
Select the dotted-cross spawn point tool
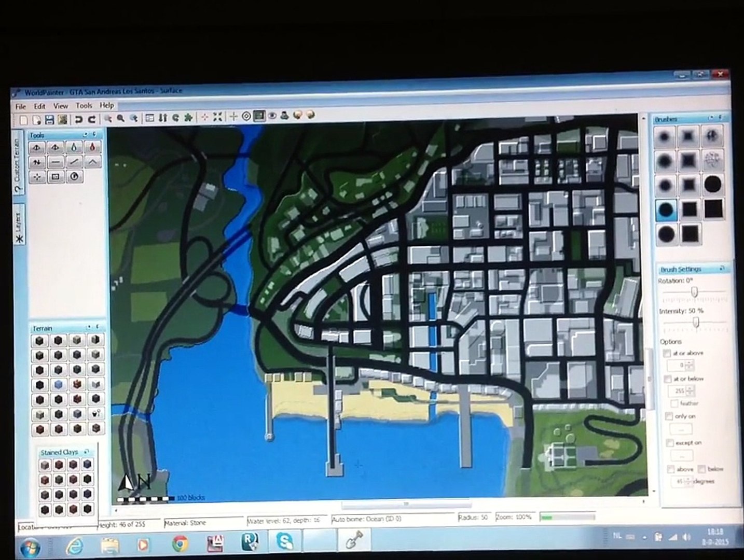[37, 177]
